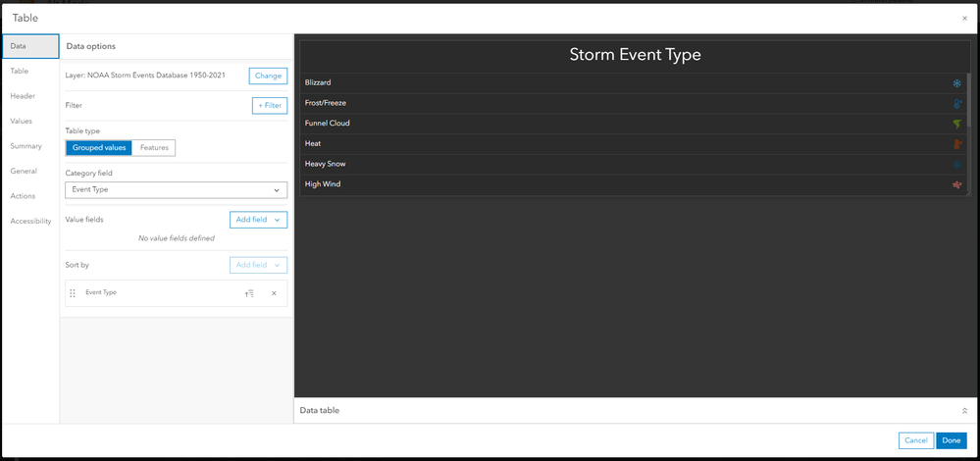Expand the Data table panel

pos(964,411)
